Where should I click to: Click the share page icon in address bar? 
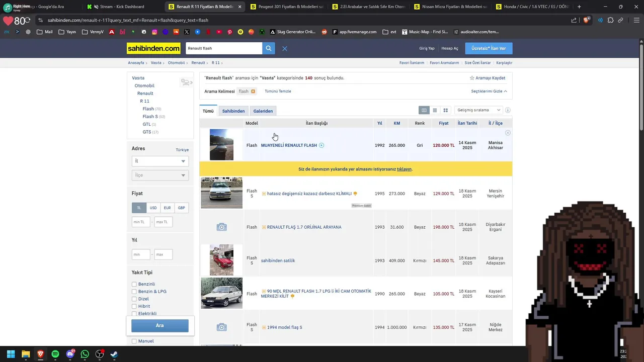(574, 20)
